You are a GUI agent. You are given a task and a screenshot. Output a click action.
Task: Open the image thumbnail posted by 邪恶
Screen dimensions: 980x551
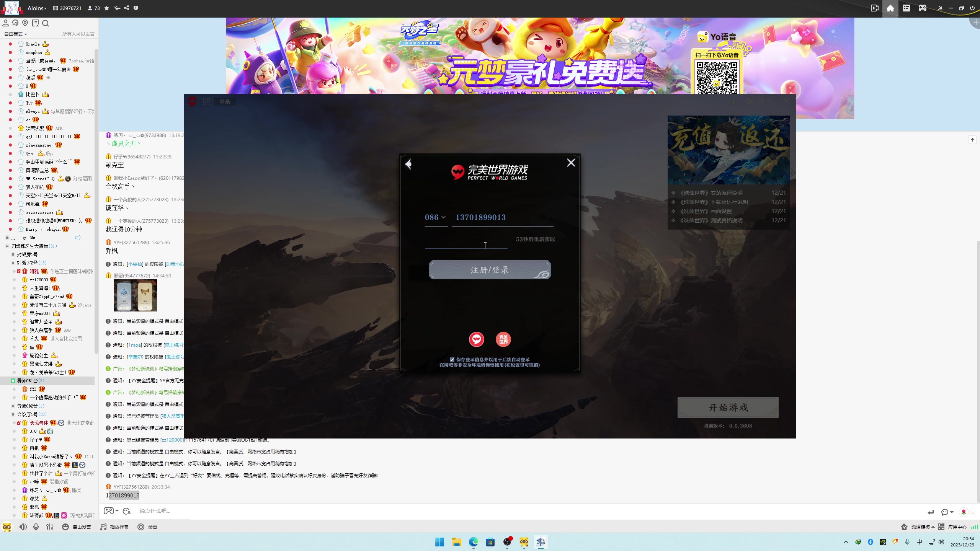point(136,295)
